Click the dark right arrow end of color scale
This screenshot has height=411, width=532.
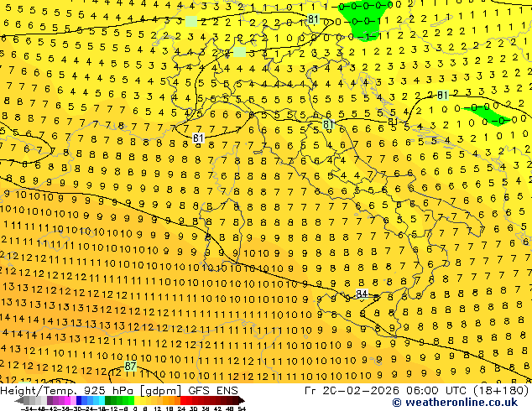(242, 401)
